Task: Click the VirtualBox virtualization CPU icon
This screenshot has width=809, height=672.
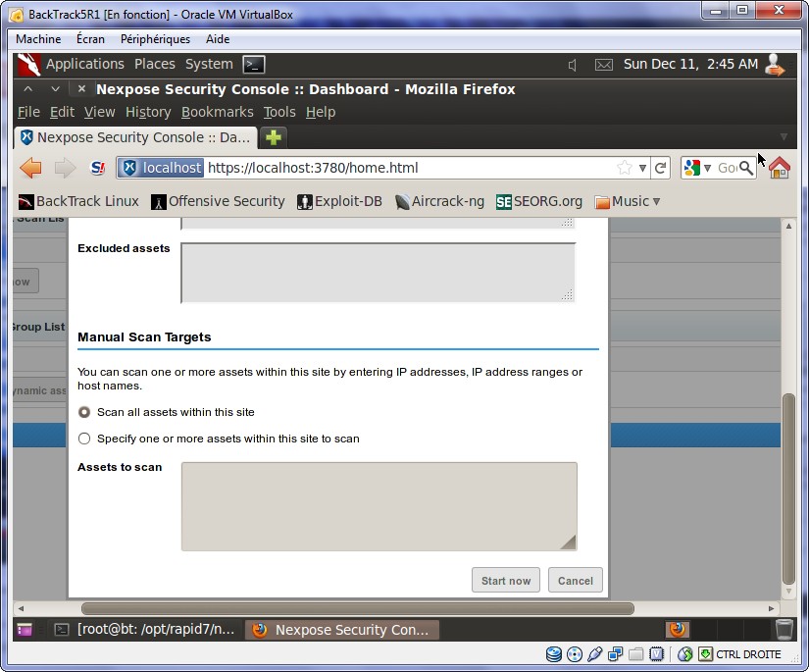Action: (x=656, y=654)
